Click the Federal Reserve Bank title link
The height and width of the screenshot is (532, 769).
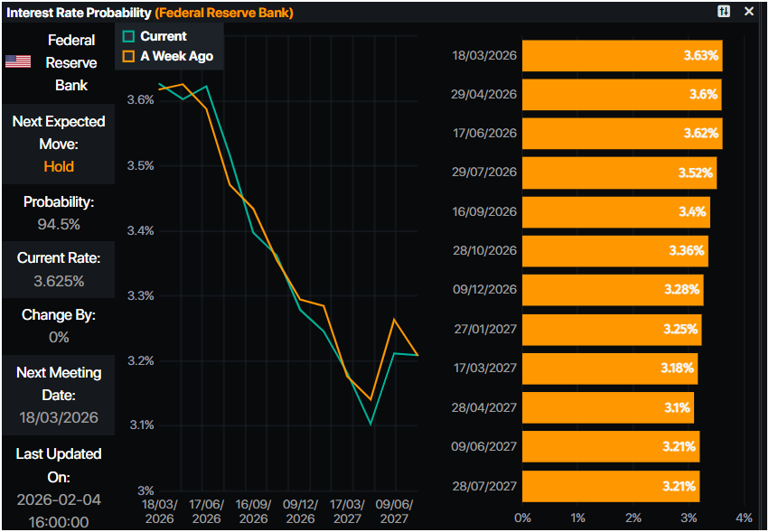tap(224, 13)
